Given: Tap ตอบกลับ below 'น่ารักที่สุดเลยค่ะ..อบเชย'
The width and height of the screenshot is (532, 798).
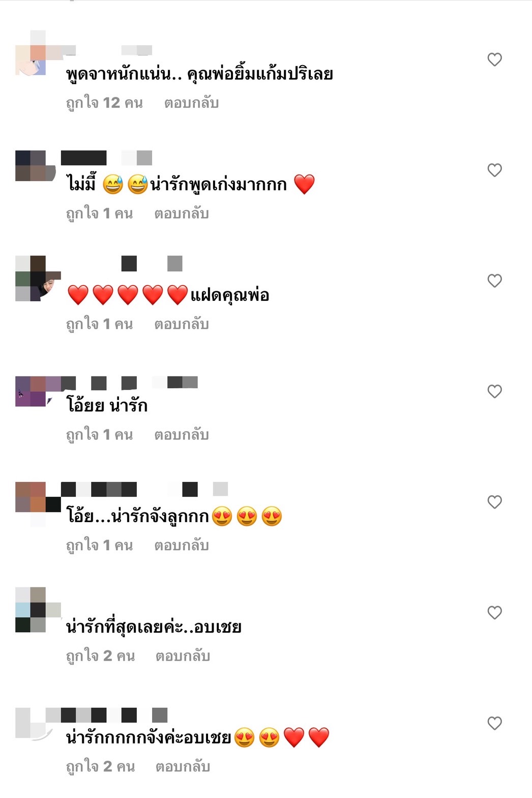Looking at the screenshot, I should (x=183, y=655).
